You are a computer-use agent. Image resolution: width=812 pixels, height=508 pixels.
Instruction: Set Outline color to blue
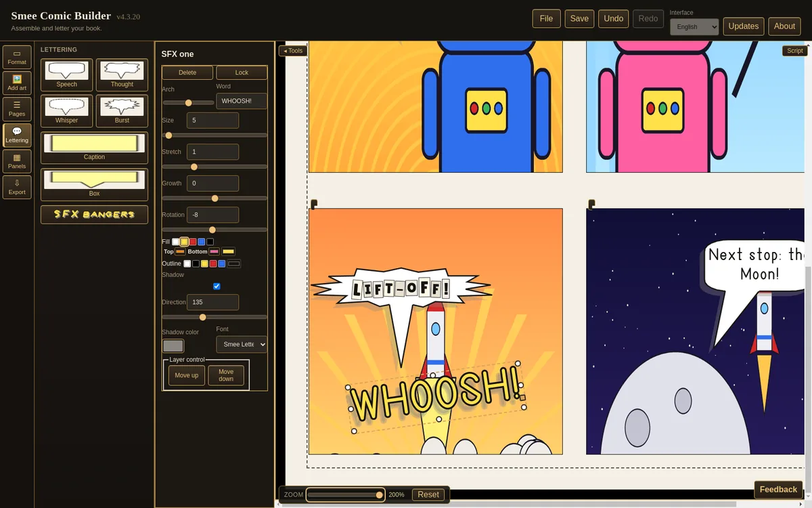click(x=222, y=263)
